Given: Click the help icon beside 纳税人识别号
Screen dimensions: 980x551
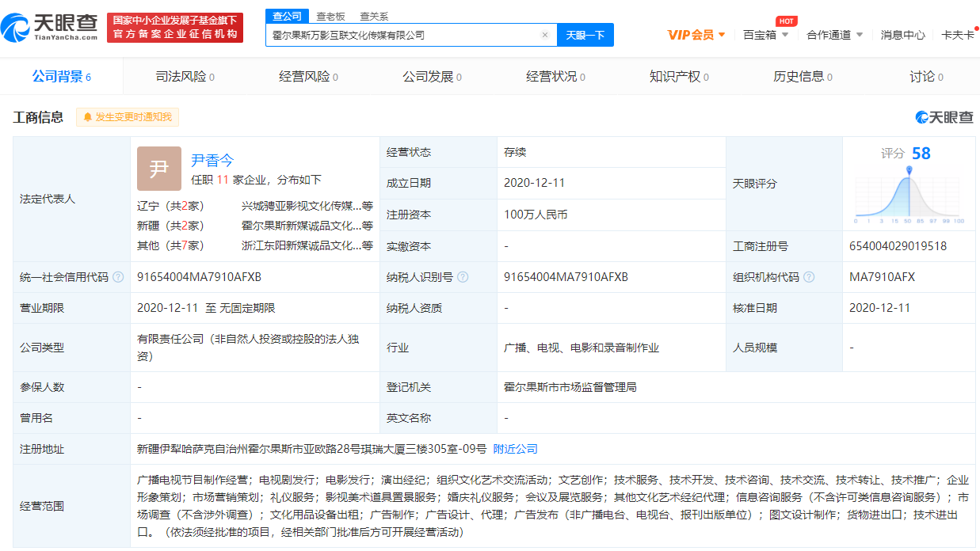Looking at the screenshot, I should click(x=463, y=277).
